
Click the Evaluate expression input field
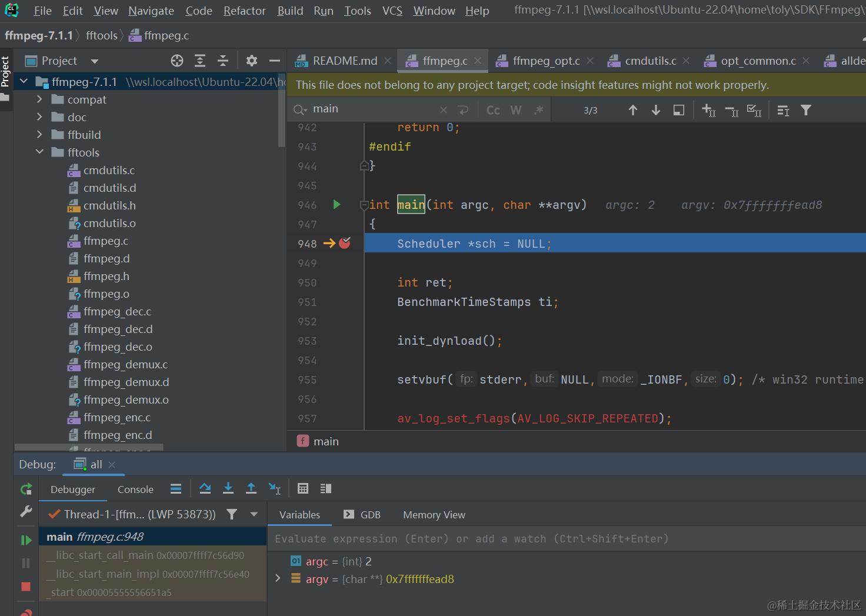[471, 538]
